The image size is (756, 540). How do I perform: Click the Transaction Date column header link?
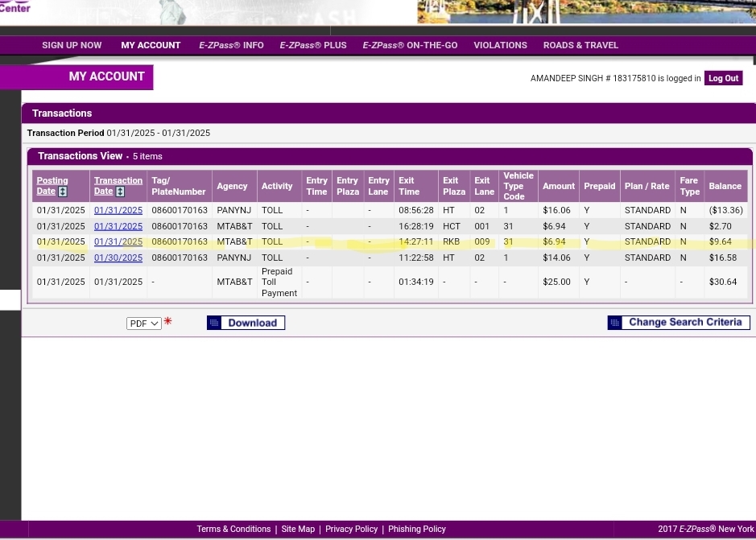point(118,186)
